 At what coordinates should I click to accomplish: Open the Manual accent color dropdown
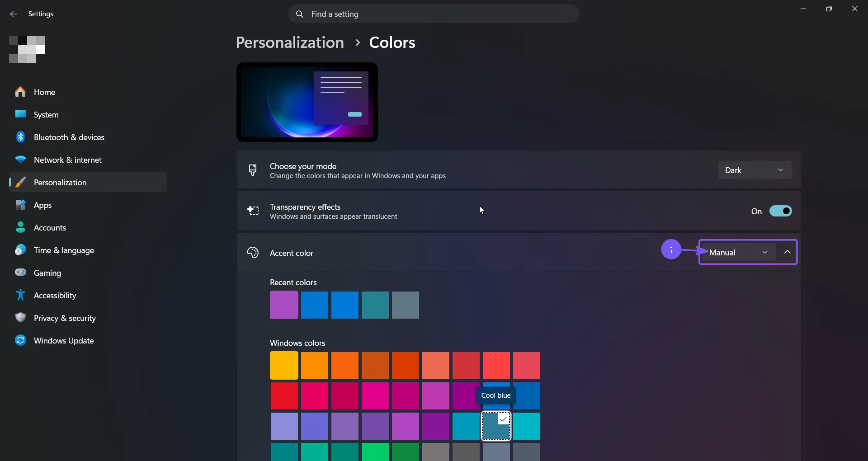tap(739, 252)
